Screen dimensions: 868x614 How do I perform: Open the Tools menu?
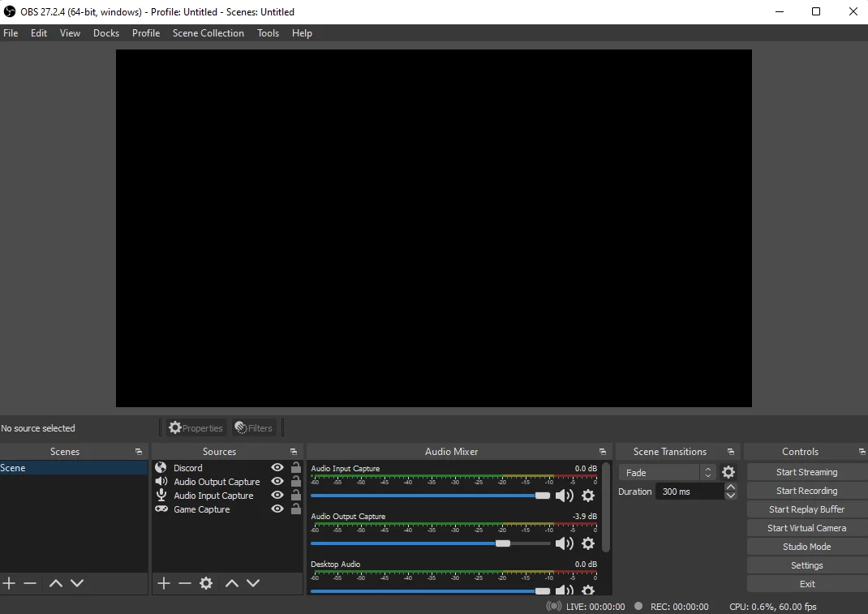(x=268, y=33)
